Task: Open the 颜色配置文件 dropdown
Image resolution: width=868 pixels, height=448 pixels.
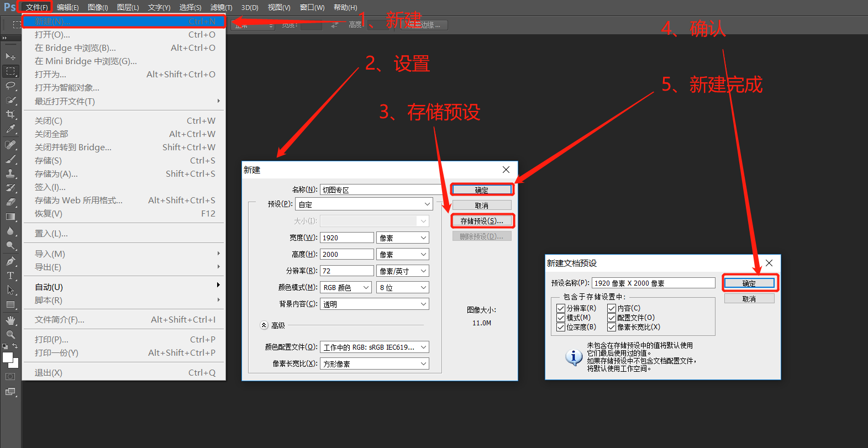Action: [x=375, y=347]
